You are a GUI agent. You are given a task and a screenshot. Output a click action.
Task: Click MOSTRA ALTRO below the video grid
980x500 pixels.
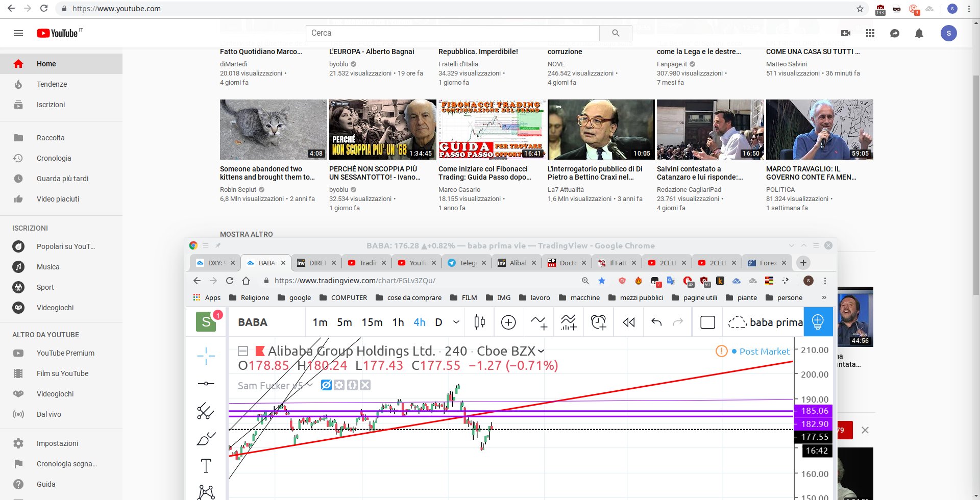247,234
